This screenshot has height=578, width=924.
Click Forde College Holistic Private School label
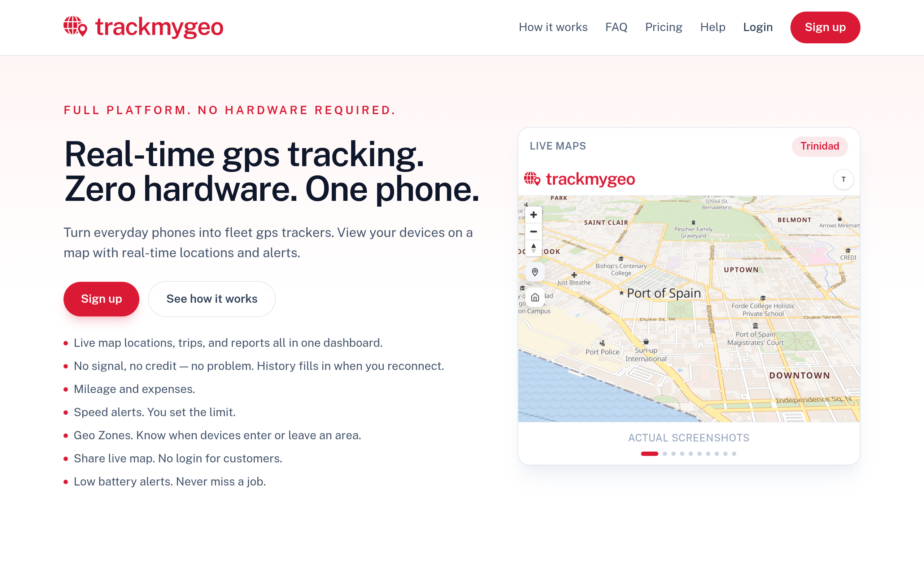[x=763, y=310]
